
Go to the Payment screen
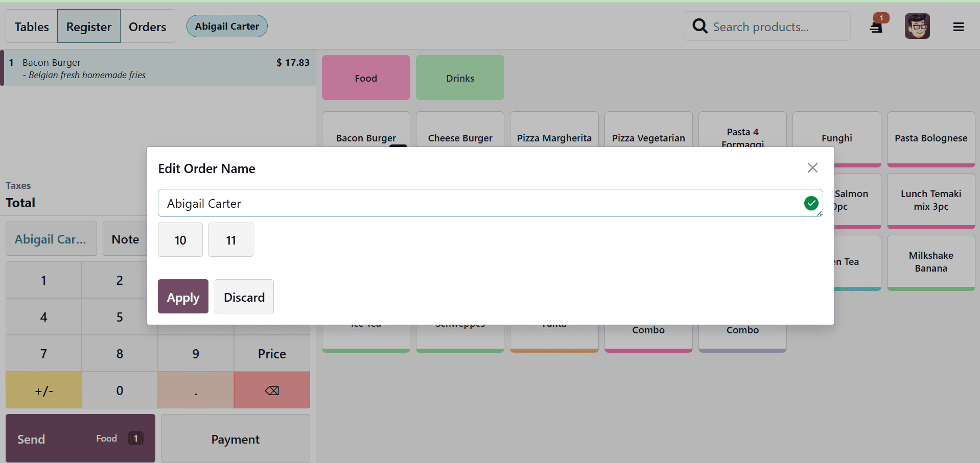235,438
